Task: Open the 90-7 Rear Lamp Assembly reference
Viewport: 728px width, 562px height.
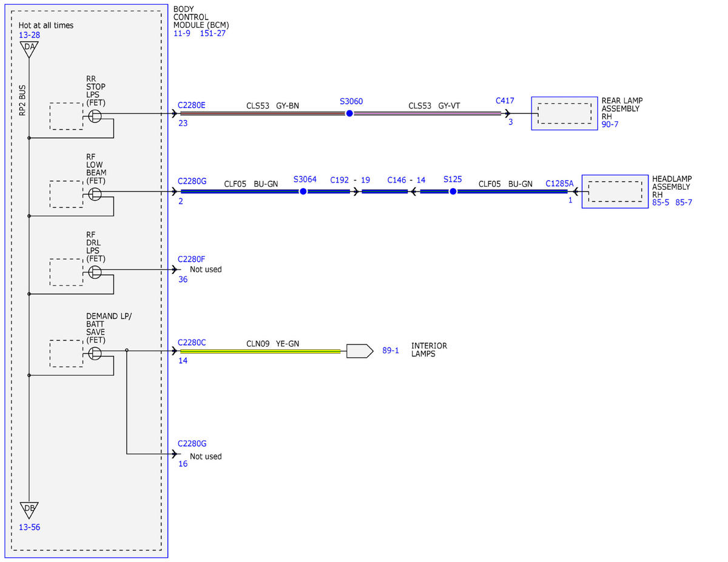Action: point(610,124)
